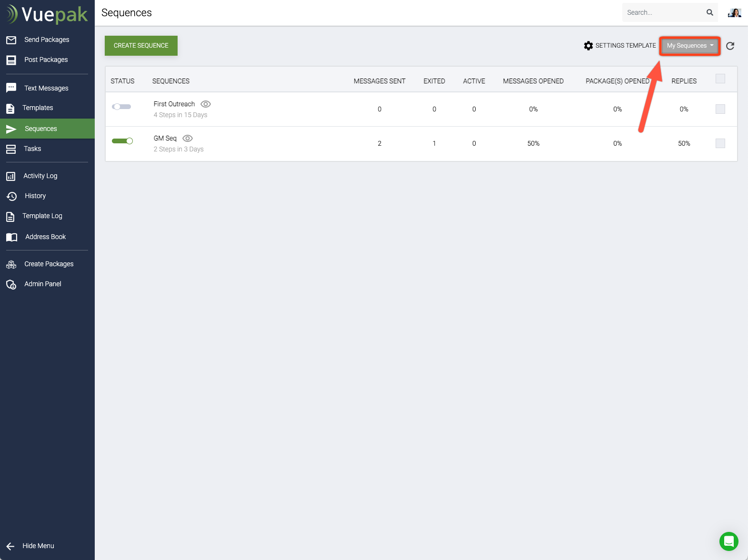Open the Tasks section

32,149
